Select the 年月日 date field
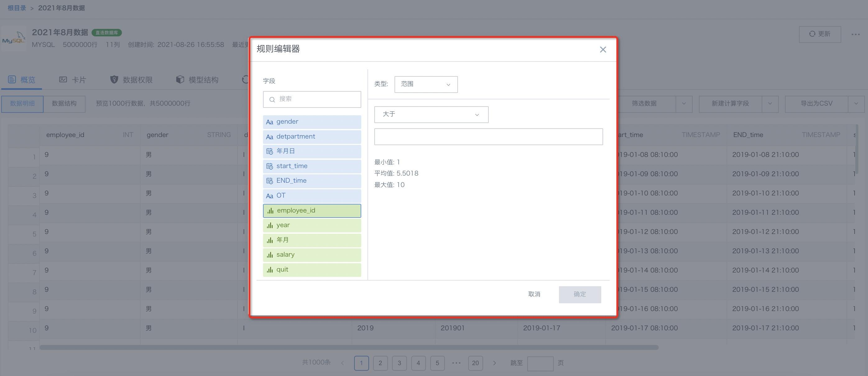This screenshot has width=868, height=376. [312, 151]
